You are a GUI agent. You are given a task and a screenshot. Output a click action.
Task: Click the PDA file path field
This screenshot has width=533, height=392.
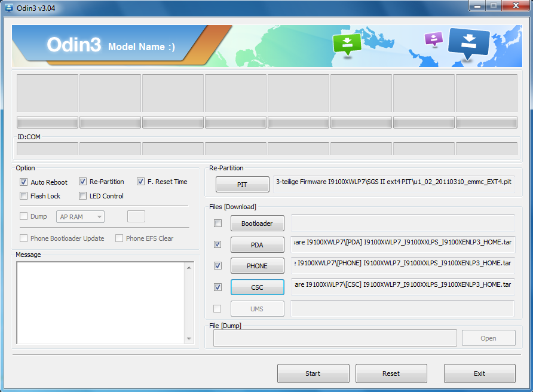403,244
